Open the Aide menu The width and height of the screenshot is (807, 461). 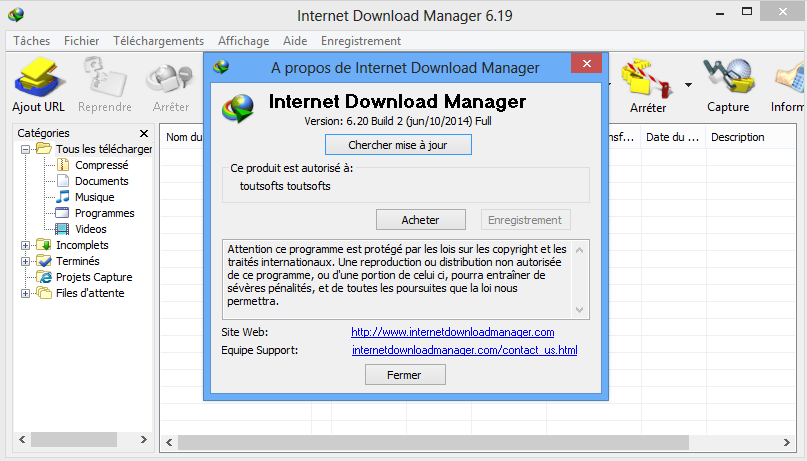pos(295,41)
